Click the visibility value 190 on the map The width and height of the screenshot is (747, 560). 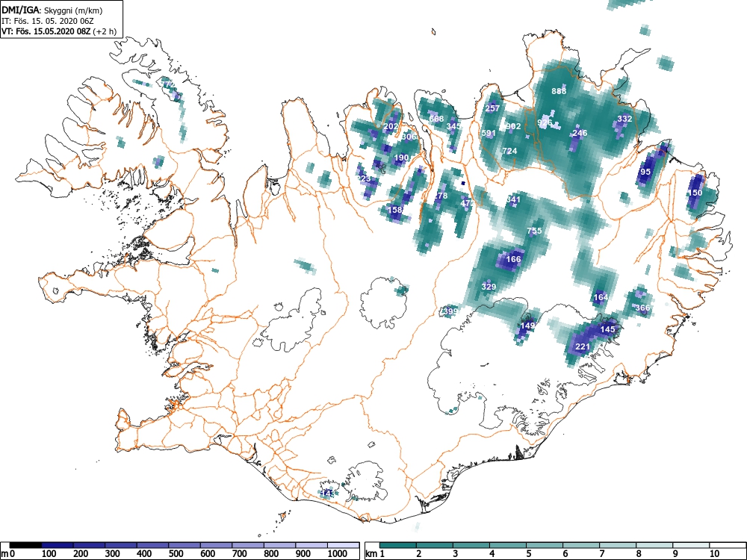point(401,158)
